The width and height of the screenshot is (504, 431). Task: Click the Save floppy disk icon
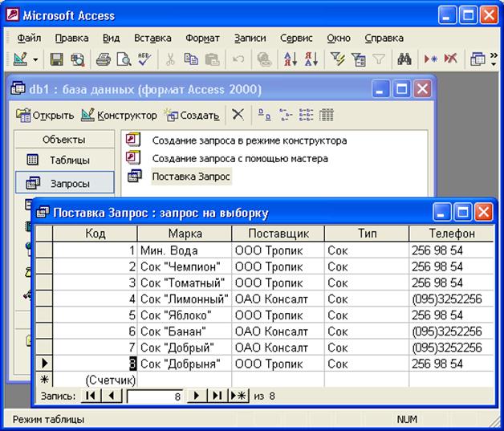coord(56,59)
